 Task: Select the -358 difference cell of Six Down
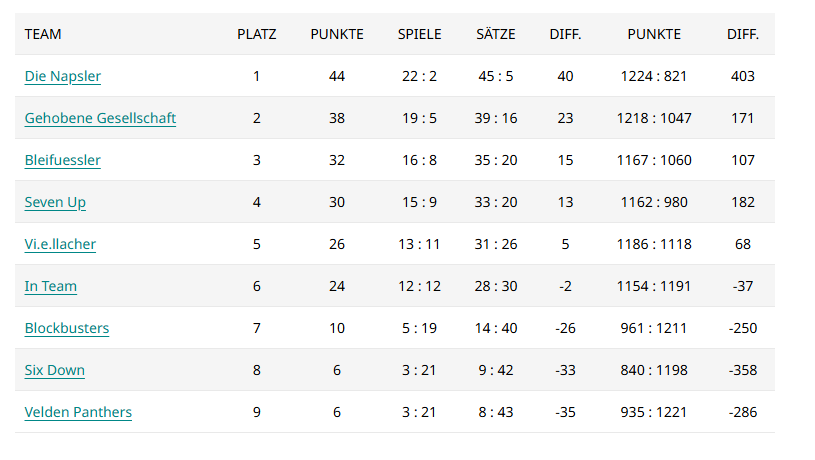point(743,371)
